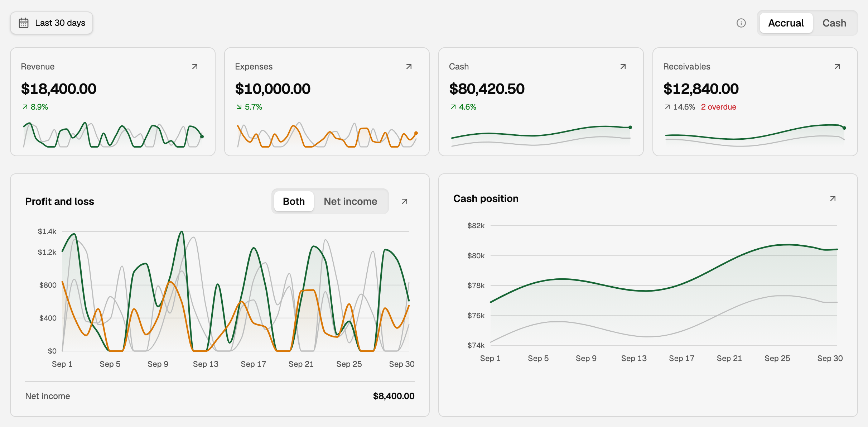The width and height of the screenshot is (868, 427).
Task: Click Cash amount $80,420.50
Action: [x=487, y=89]
